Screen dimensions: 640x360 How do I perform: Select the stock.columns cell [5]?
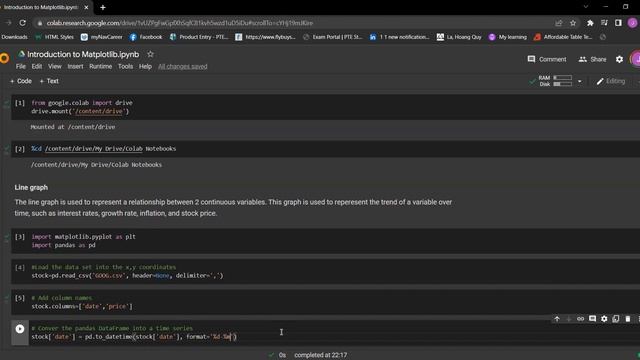325,302
